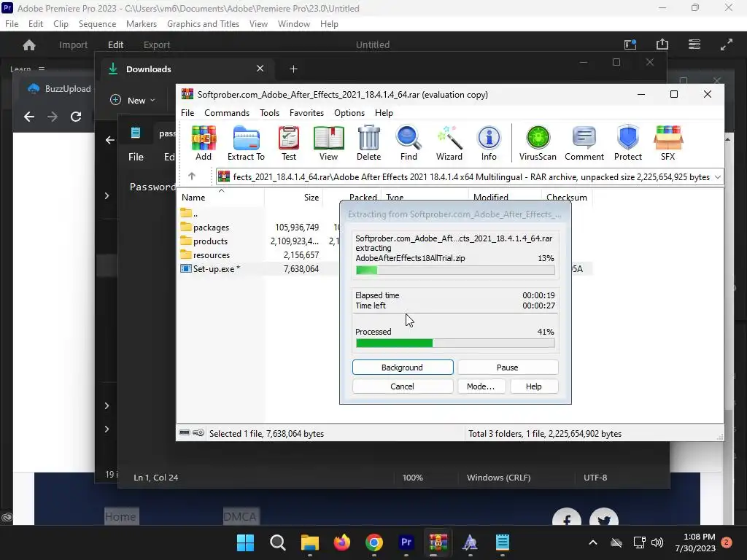Launch the WinRAR Wizard tool
Viewport: 747px width, 560px height.
[x=449, y=143]
